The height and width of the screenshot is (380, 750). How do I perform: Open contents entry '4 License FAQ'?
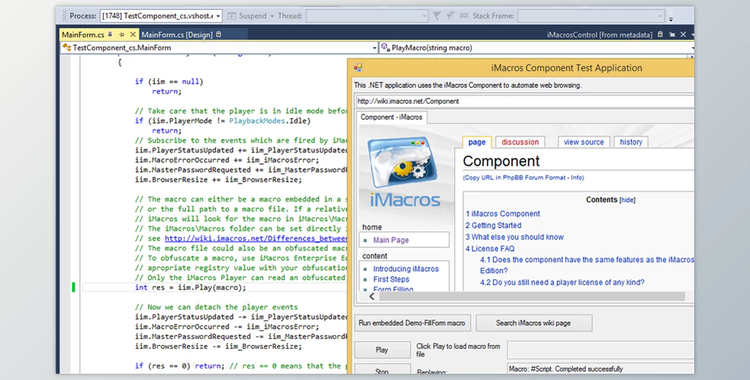pos(490,248)
